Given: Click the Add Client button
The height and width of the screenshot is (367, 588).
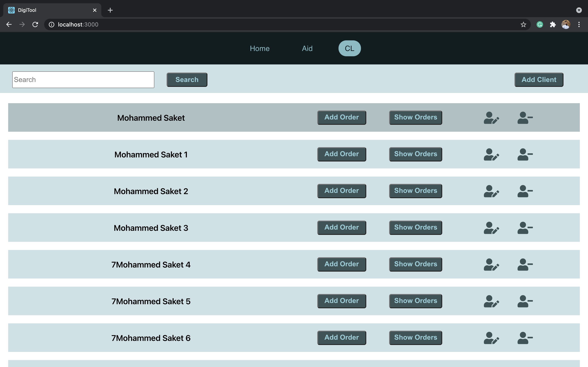Looking at the screenshot, I should click(x=538, y=79).
